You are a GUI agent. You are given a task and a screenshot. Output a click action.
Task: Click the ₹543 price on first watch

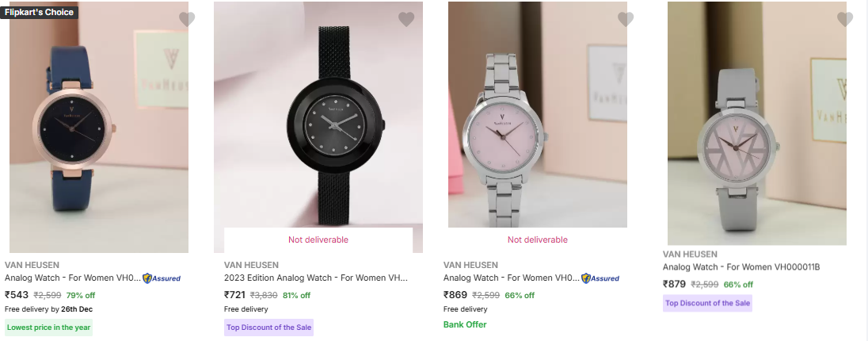(17, 295)
